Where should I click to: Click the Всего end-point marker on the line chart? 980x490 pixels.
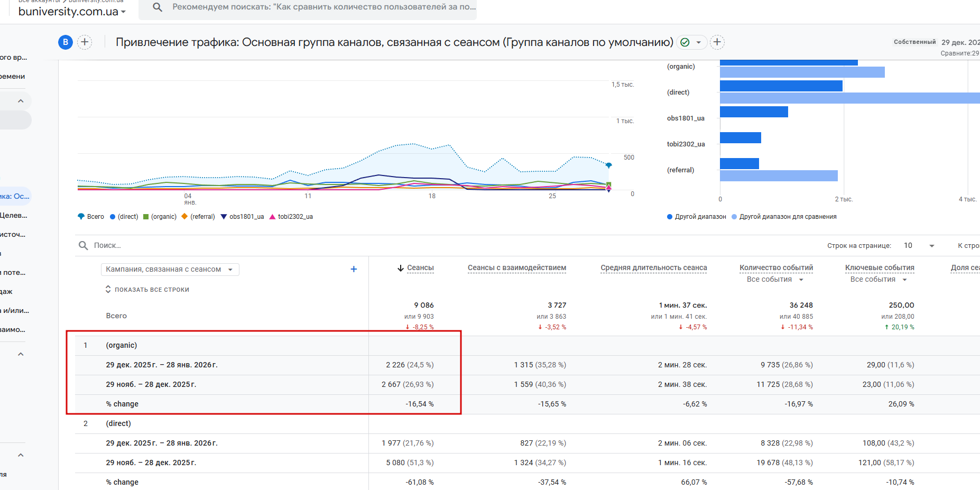pyautogui.click(x=609, y=165)
